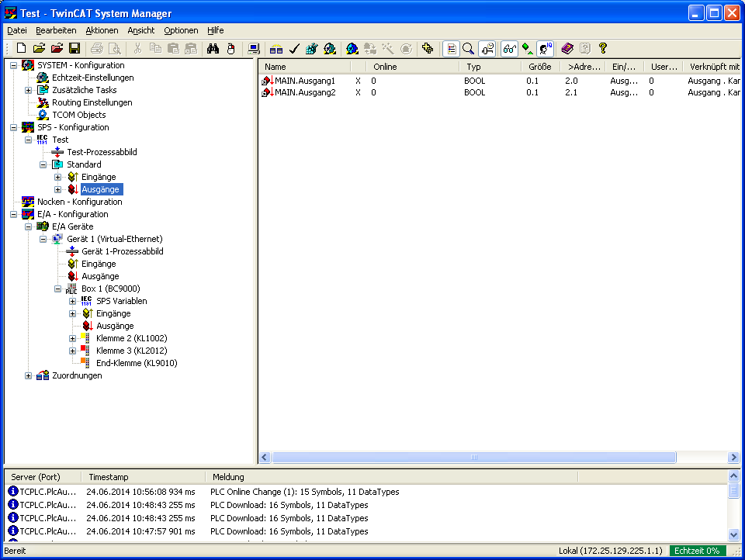Toggle the eyeglasses watch toolbar button

(509, 48)
